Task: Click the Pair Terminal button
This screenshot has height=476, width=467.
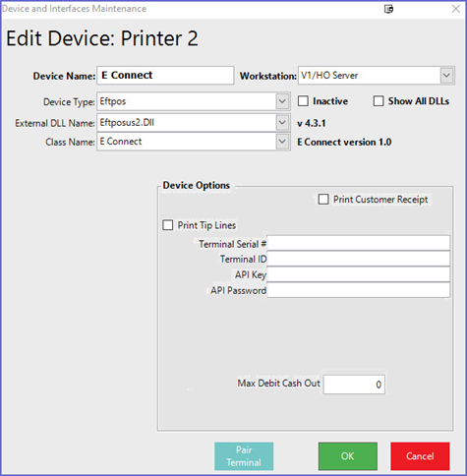Action: (244, 456)
